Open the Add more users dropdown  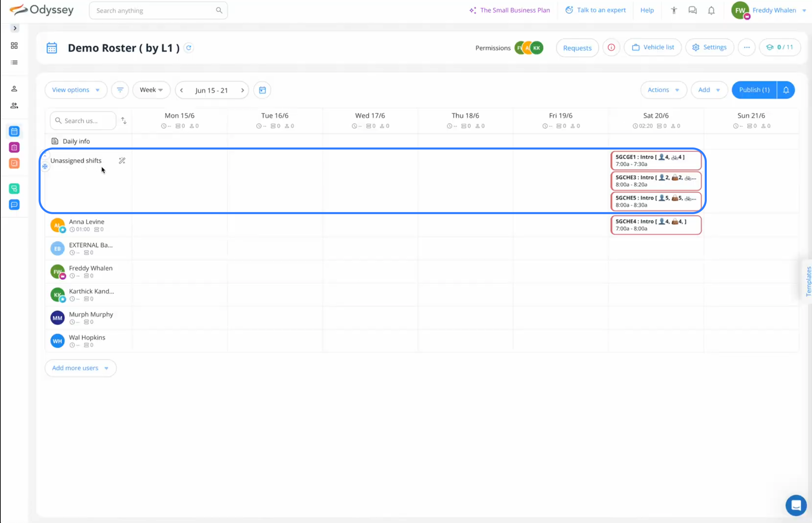tap(81, 368)
